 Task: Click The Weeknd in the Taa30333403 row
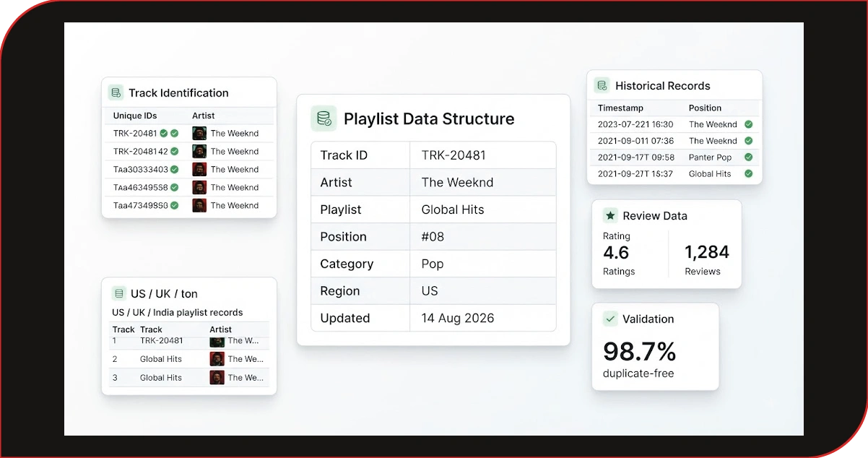coord(235,170)
